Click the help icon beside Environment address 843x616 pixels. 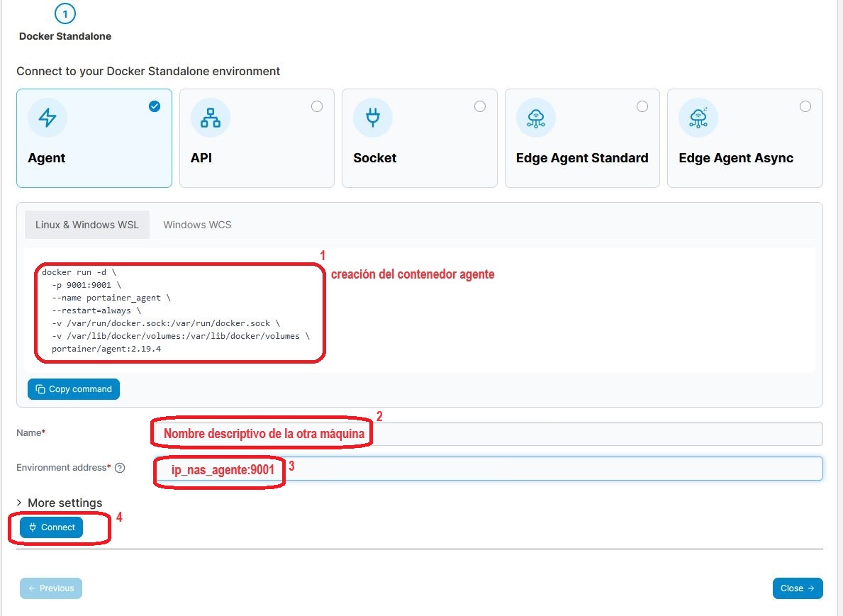pyautogui.click(x=120, y=468)
